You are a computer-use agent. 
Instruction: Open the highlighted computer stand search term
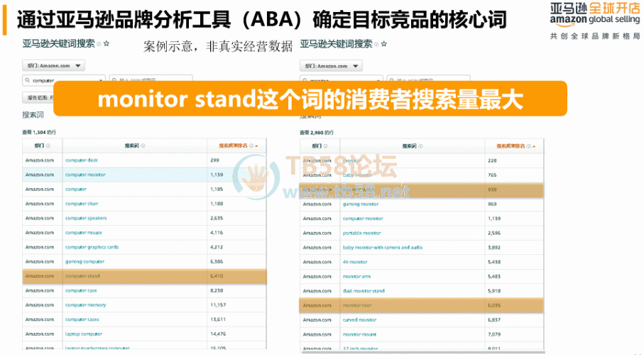coord(82,276)
